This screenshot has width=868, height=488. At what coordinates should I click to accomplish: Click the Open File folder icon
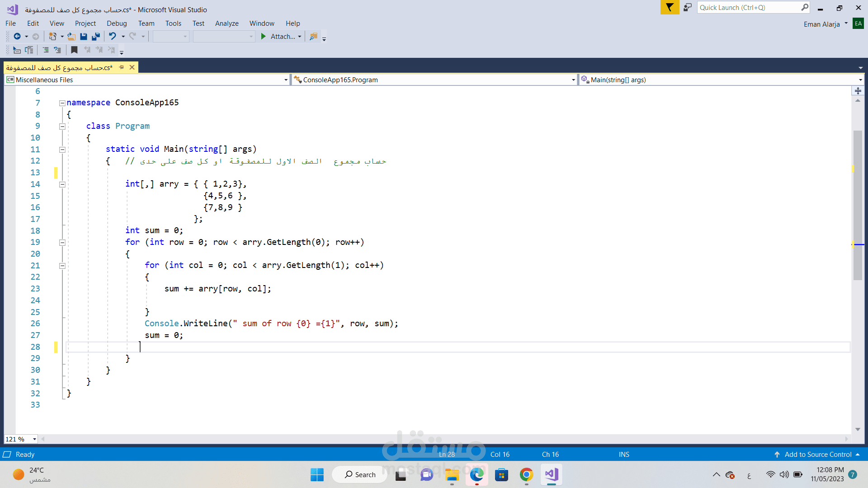point(71,37)
